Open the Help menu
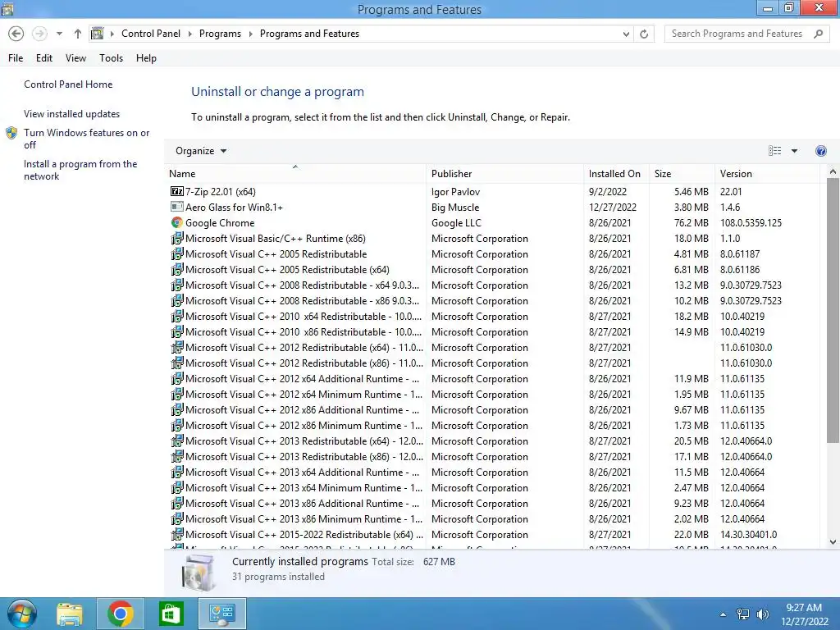 click(146, 58)
